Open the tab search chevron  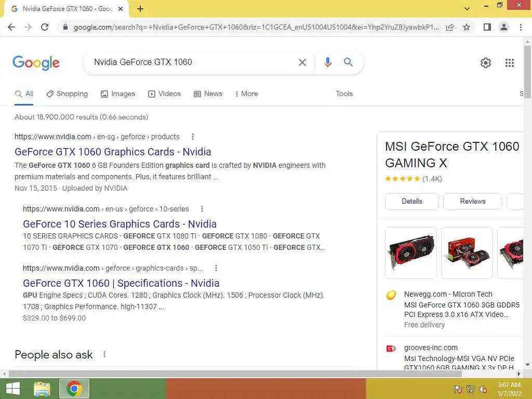(467, 9)
